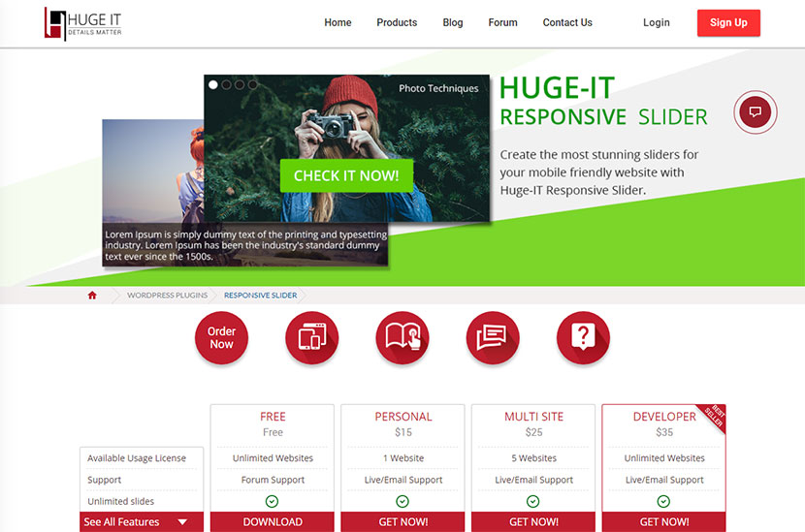This screenshot has height=532, width=805.
Task: Click the Huge IT logo
Action: coord(83,23)
